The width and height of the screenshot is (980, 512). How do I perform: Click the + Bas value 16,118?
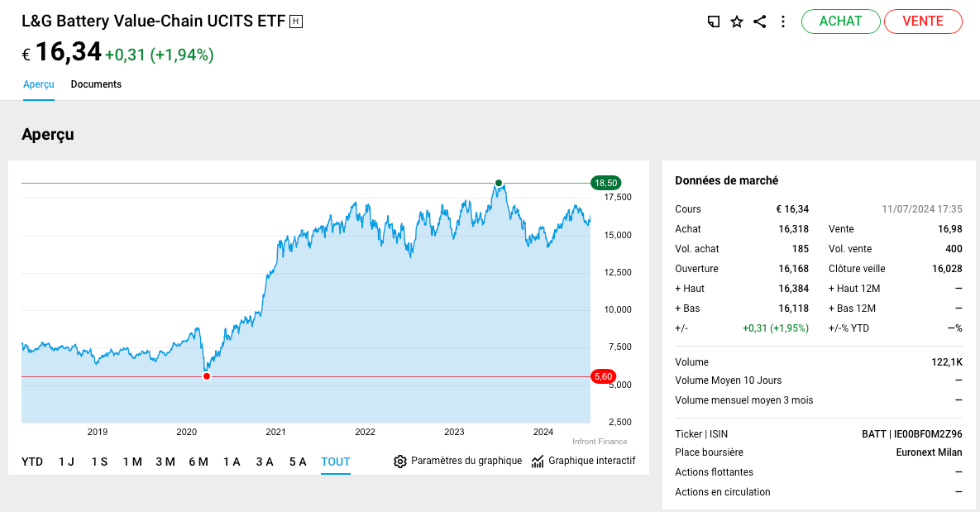(x=794, y=309)
